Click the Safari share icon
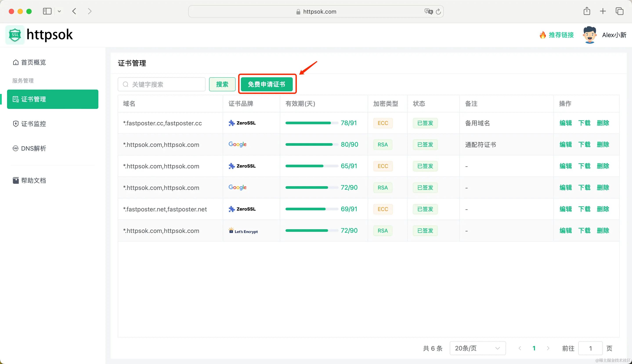This screenshot has width=632, height=364. tap(587, 11)
